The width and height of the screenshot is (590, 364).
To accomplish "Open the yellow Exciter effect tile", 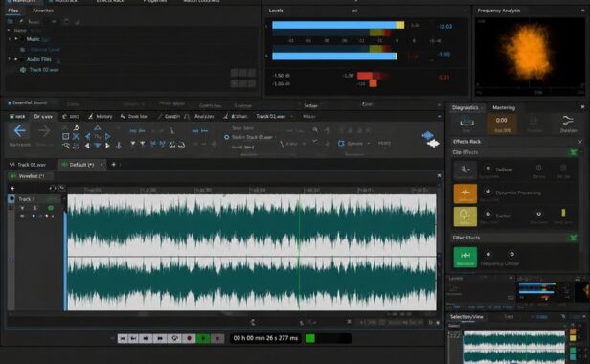I will click(x=465, y=216).
